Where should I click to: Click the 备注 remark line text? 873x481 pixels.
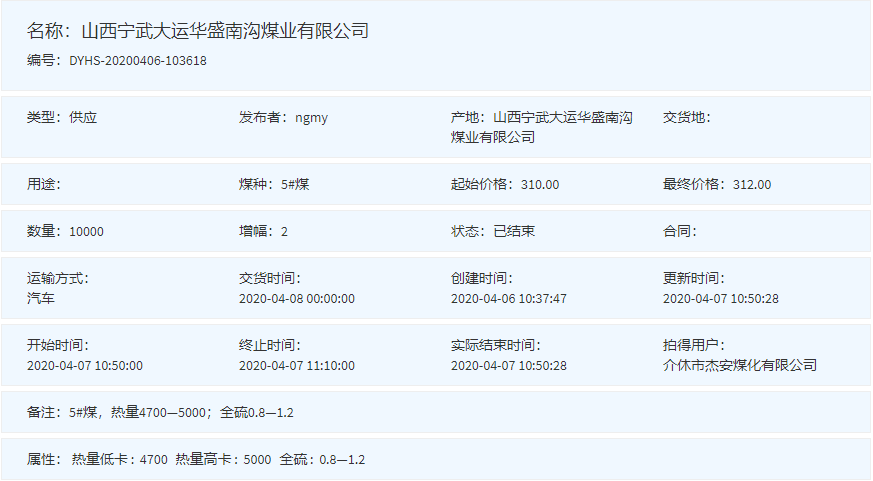(x=160, y=413)
